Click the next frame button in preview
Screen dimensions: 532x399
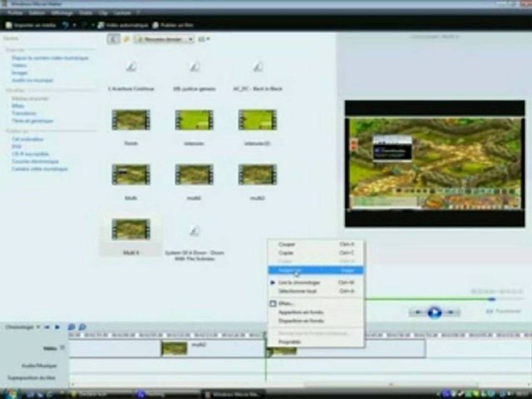click(x=451, y=312)
